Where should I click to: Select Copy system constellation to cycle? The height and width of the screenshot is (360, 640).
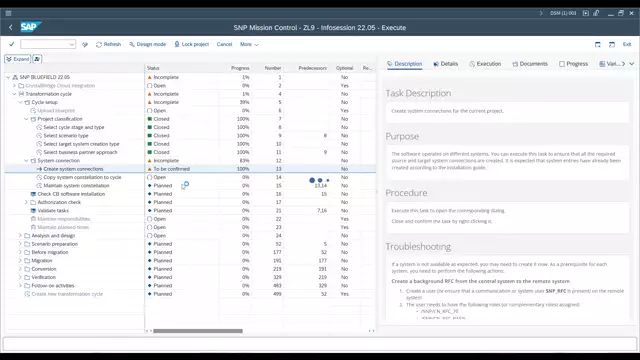click(x=82, y=177)
